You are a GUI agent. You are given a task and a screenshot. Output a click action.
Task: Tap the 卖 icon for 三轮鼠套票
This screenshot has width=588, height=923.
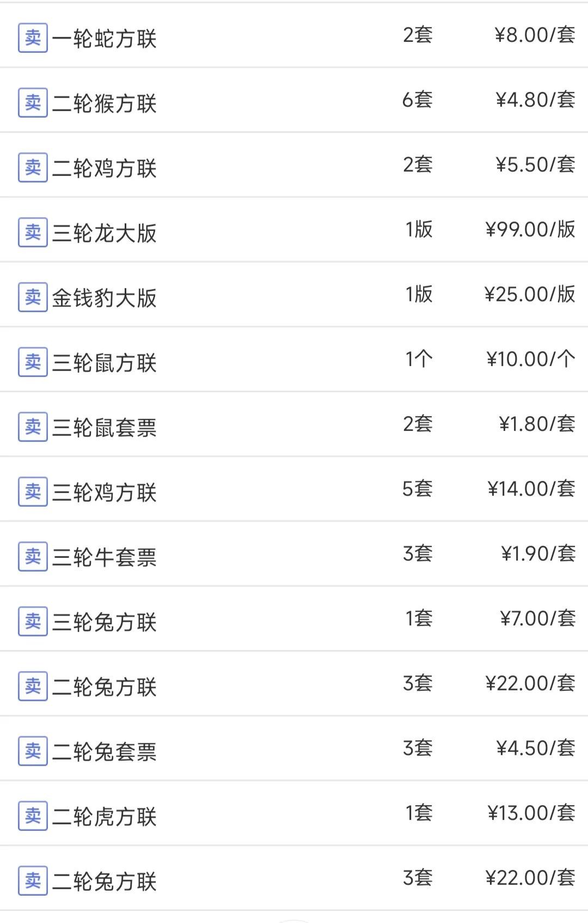pyautogui.click(x=33, y=427)
